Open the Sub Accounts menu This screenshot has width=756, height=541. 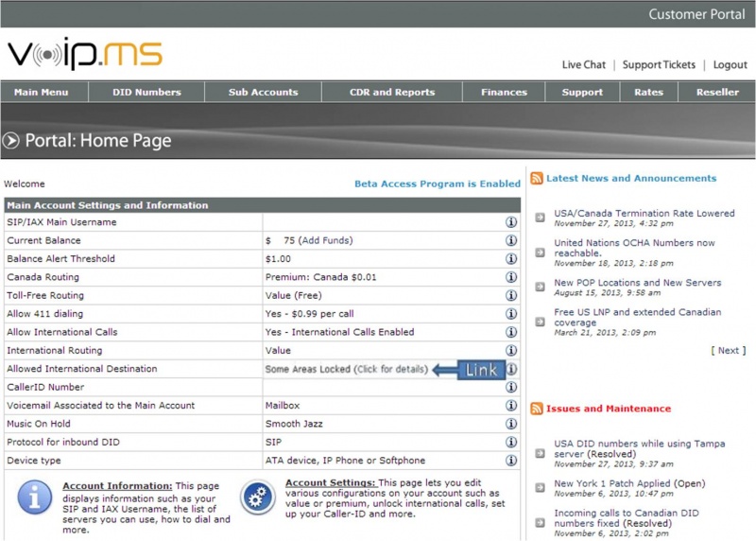pyautogui.click(x=264, y=92)
